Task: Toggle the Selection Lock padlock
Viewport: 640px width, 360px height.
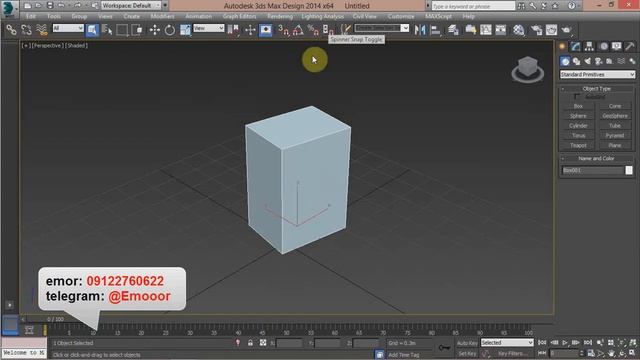Action: [x=250, y=343]
